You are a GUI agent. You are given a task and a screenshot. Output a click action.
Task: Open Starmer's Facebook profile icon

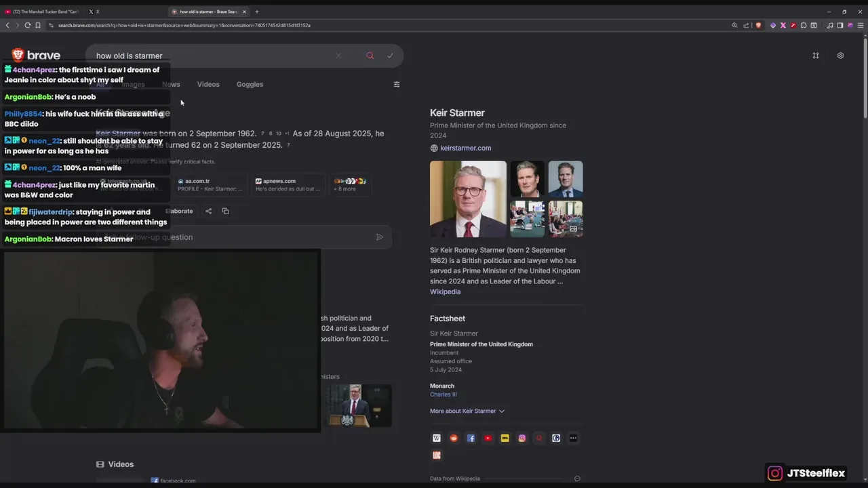[471, 439]
